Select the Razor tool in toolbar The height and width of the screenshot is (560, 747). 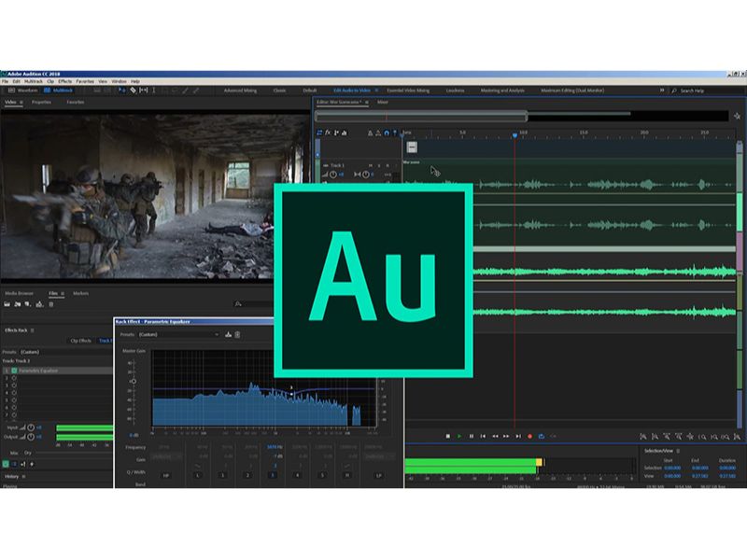(x=134, y=91)
